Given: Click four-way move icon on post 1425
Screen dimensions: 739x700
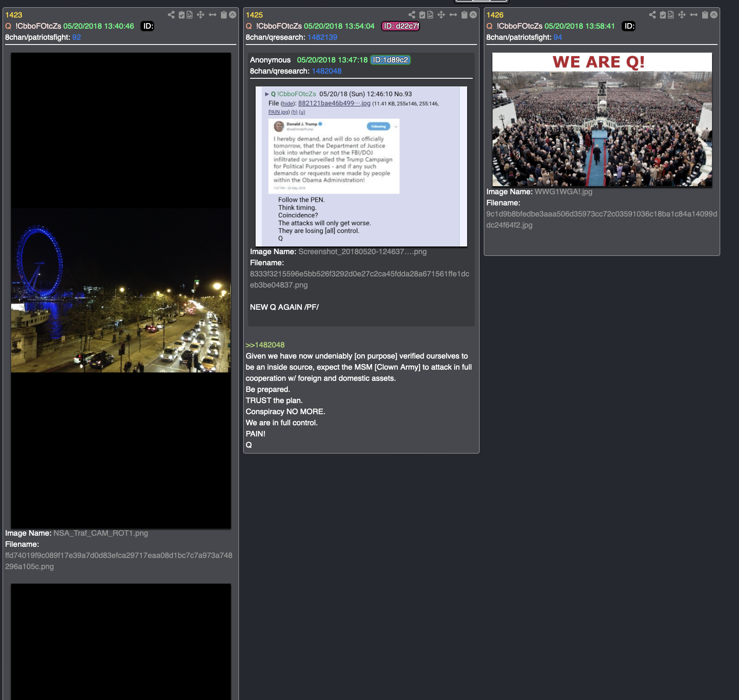Looking at the screenshot, I should click(x=441, y=15).
